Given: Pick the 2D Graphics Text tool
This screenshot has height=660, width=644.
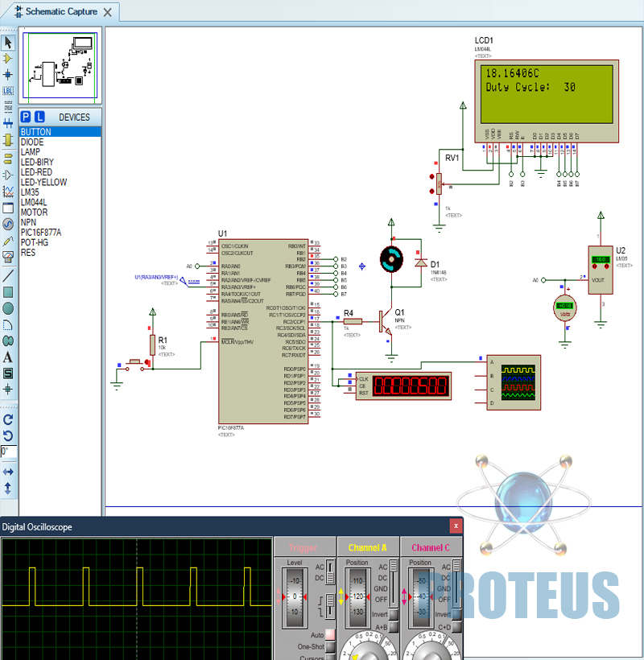Looking at the screenshot, I should 8,357.
